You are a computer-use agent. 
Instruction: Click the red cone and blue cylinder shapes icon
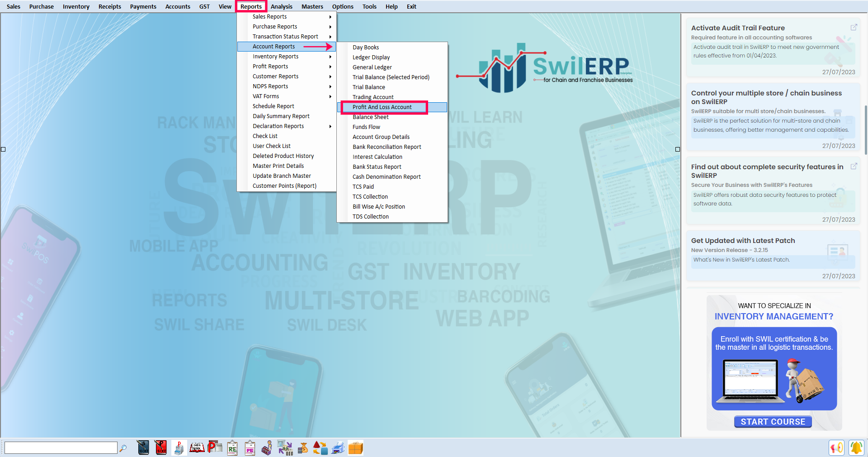320,447
